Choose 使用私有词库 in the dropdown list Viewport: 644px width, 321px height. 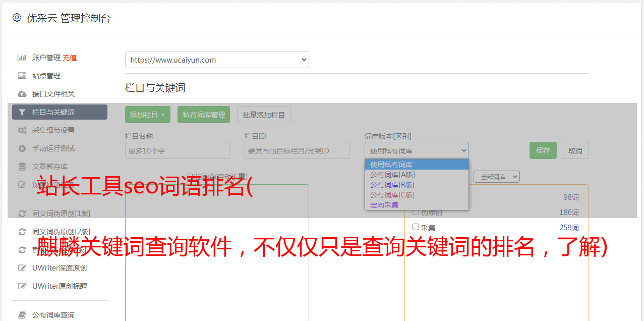pyautogui.click(x=417, y=165)
